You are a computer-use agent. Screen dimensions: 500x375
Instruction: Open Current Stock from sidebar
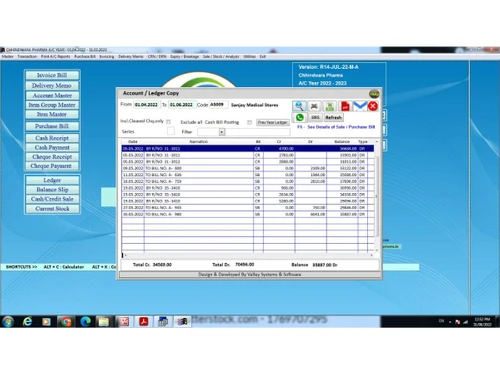pos(52,209)
